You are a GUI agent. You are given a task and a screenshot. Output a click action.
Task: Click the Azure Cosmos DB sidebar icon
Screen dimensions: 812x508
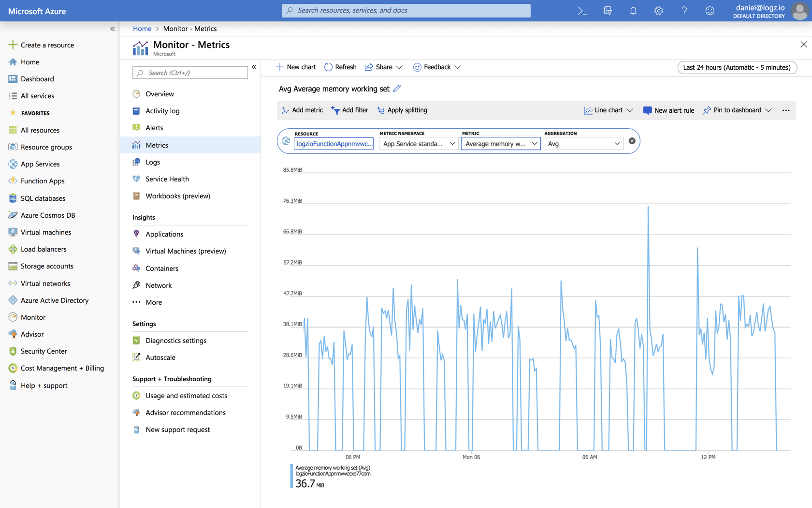(x=13, y=215)
